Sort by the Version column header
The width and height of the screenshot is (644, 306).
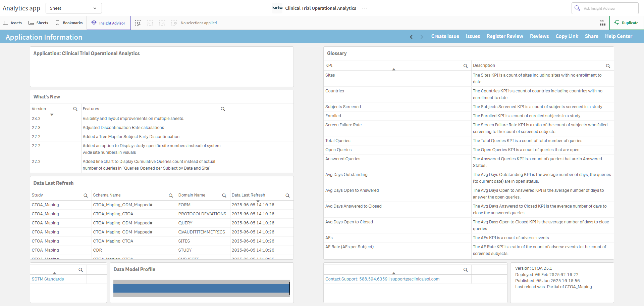tap(39, 109)
